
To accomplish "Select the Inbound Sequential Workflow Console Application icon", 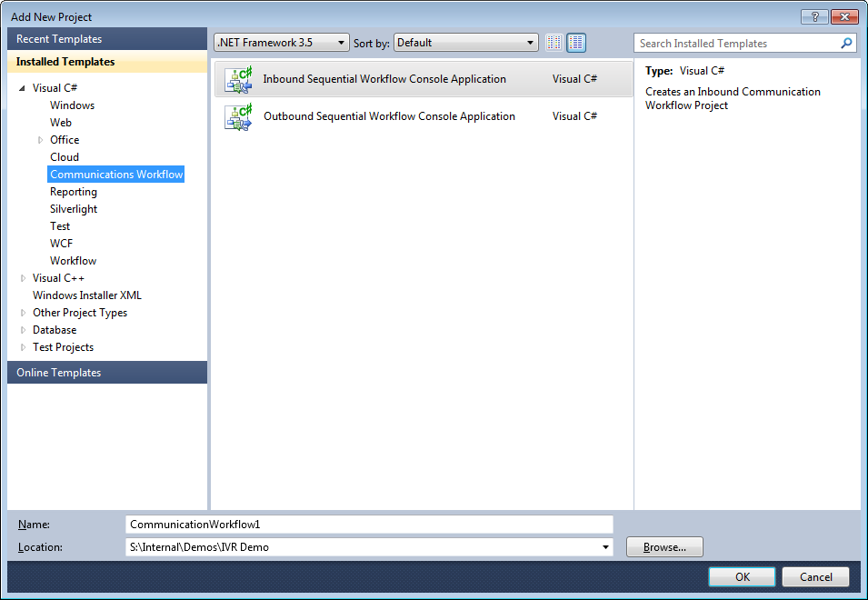I will tap(237, 79).
